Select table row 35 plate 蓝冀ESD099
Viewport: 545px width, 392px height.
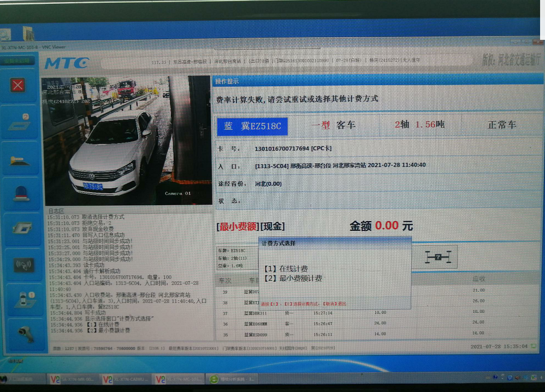[x=256, y=335]
